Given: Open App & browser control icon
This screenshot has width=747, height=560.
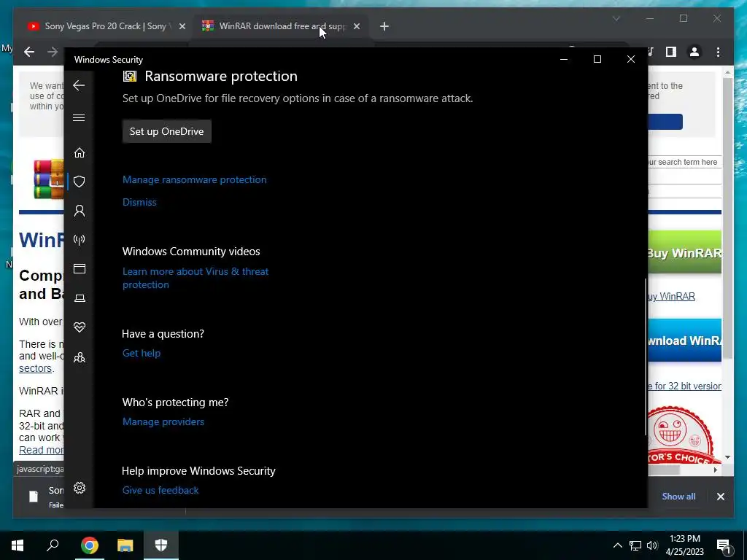Looking at the screenshot, I should (79, 268).
